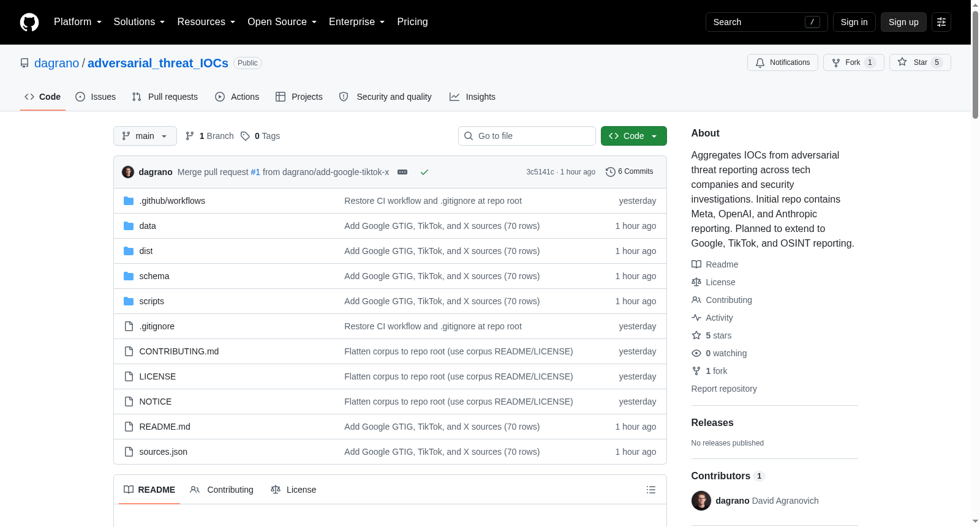Viewport: 980px width, 527px height.
Task: Open the Notifications bell button
Action: tap(783, 62)
